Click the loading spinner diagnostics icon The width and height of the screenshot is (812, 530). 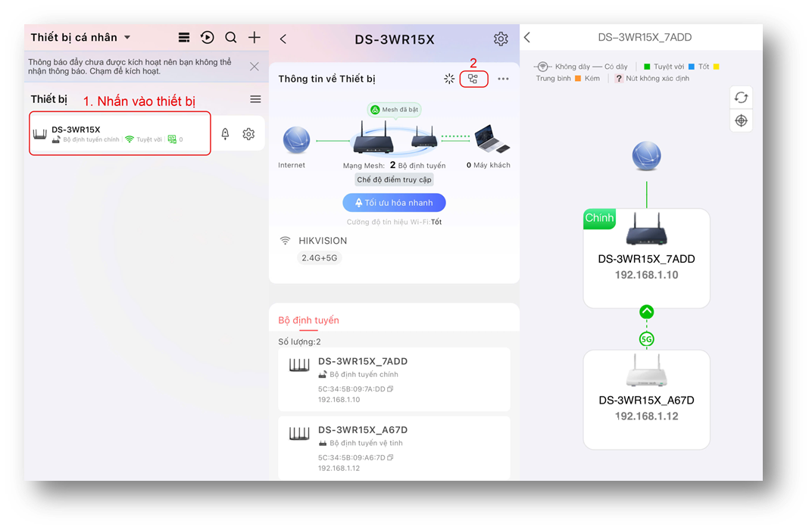[449, 79]
